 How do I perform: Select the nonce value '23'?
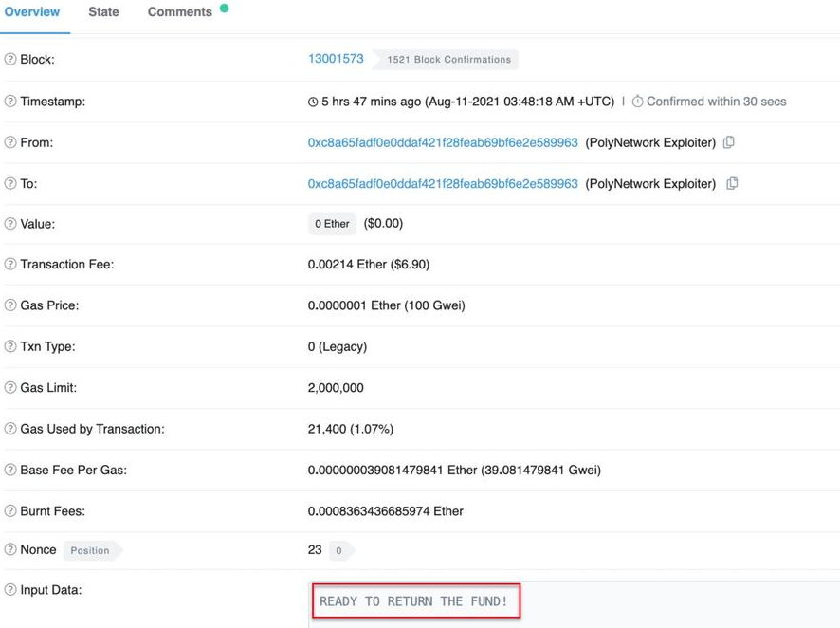[x=315, y=550]
